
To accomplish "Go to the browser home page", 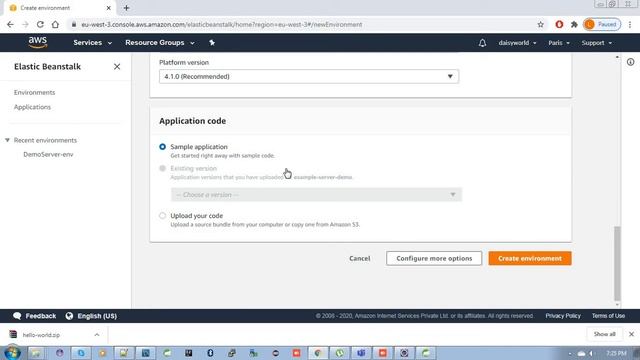I will (55, 24).
